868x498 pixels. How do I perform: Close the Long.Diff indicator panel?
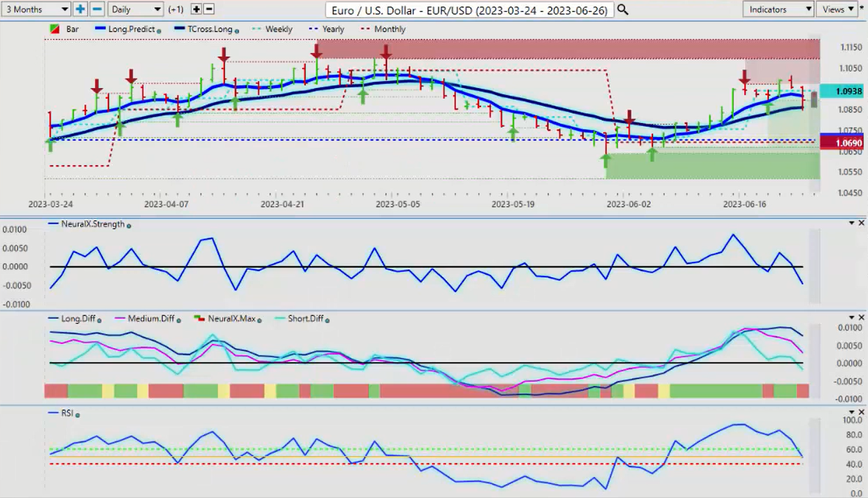pyautogui.click(x=861, y=318)
